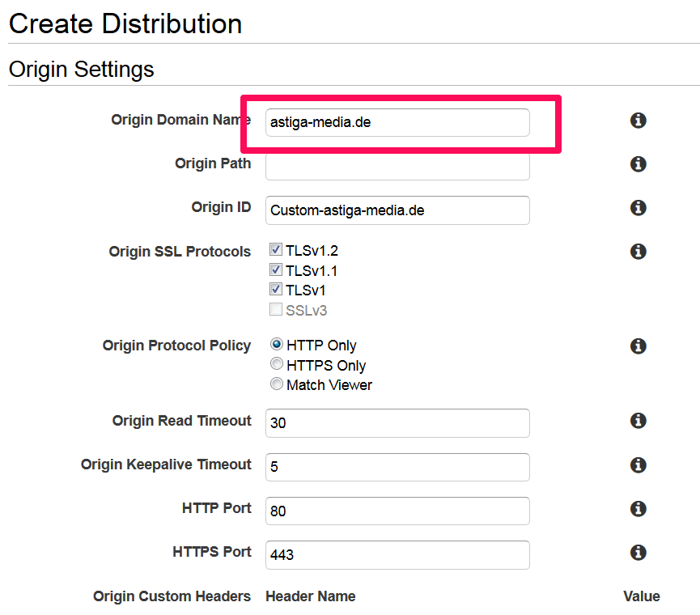Select the HTTP Only radio button
This screenshot has width=700, height=615.
[277, 344]
